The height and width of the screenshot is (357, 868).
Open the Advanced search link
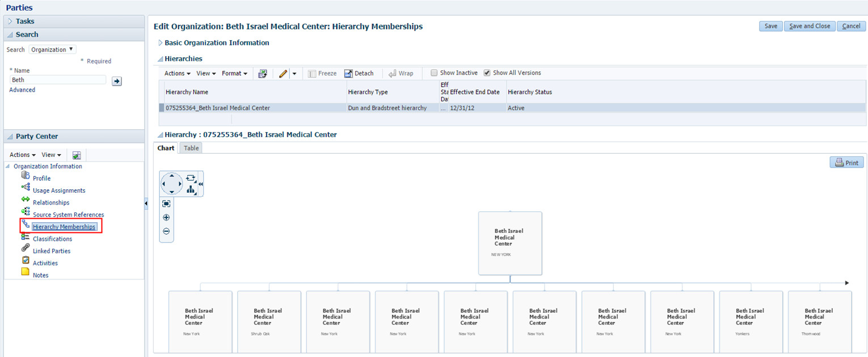pos(22,90)
